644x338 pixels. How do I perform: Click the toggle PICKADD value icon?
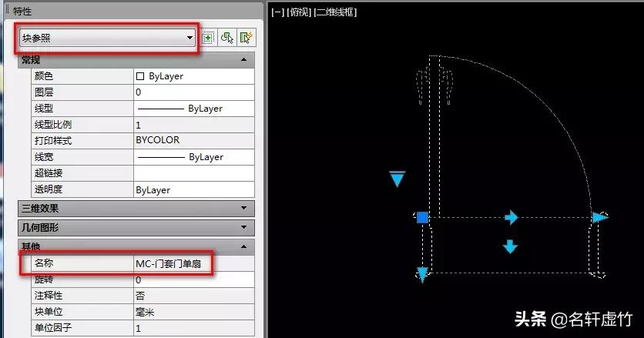pos(208,38)
